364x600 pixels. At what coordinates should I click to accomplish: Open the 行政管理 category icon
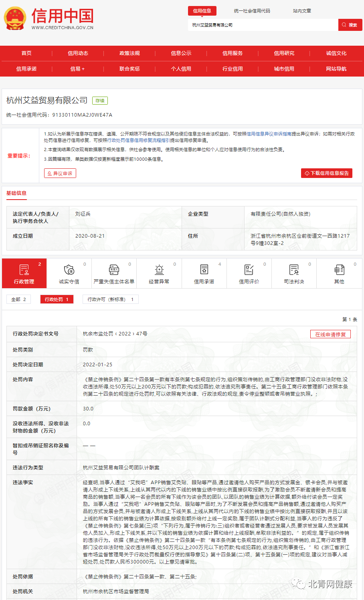[x=24, y=270]
